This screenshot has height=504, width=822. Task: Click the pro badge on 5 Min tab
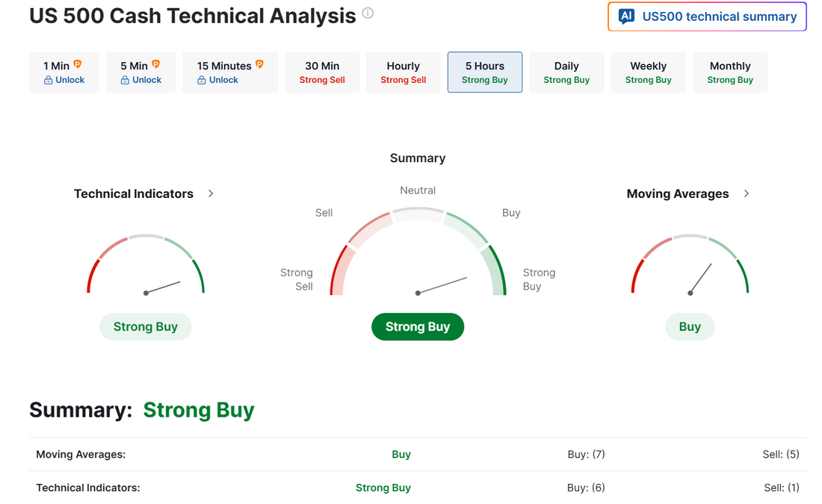click(x=156, y=65)
